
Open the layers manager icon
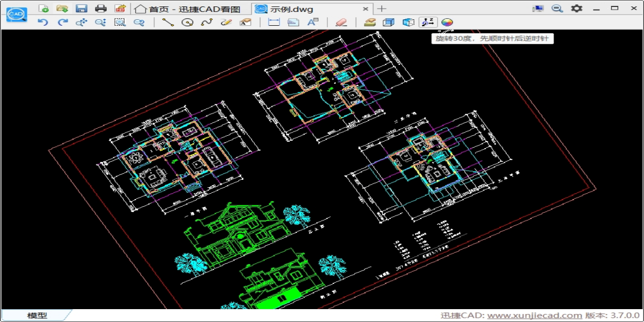point(369,22)
